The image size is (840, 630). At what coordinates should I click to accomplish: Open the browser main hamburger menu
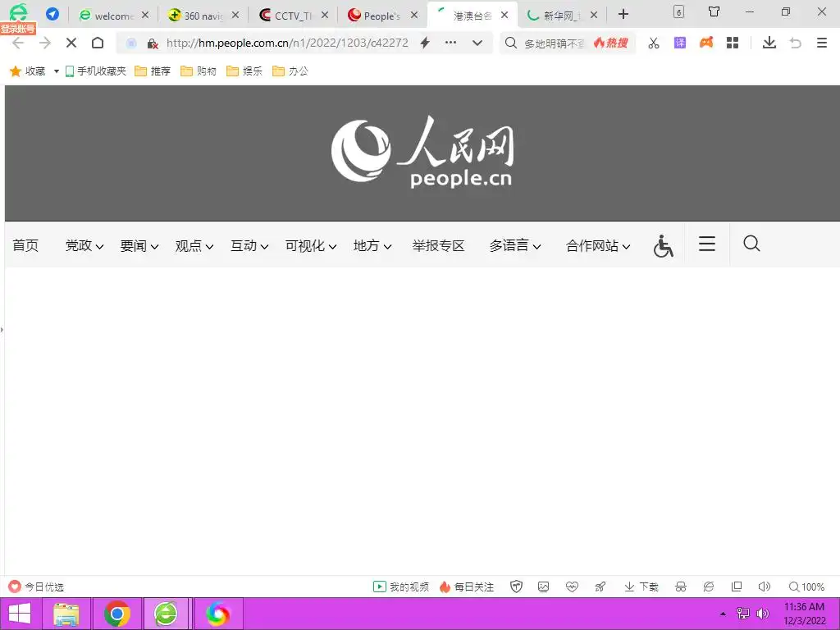click(822, 43)
